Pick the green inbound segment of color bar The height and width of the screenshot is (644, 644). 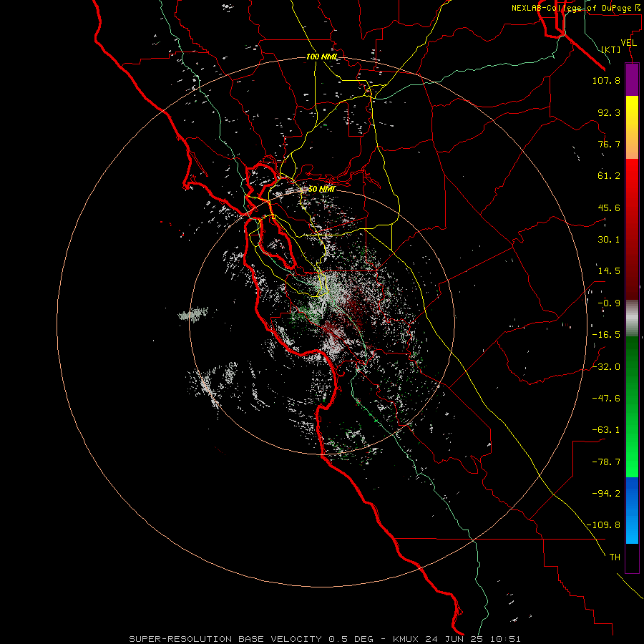632,406
